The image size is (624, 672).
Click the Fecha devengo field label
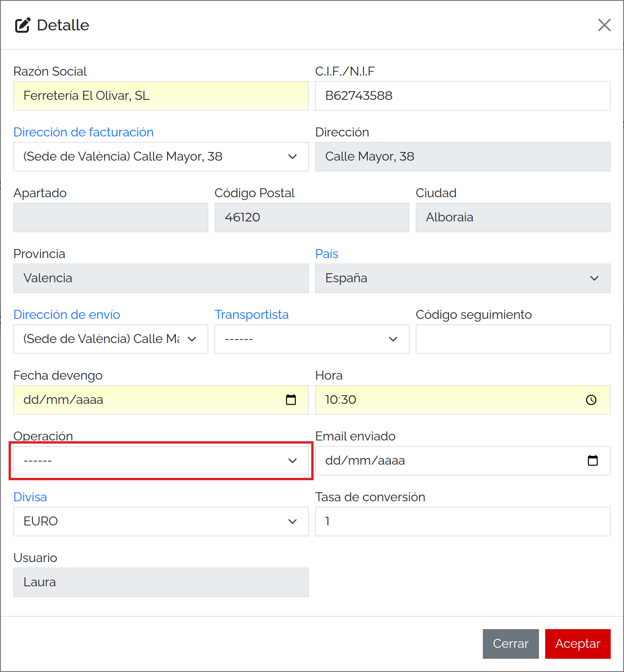(x=58, y=375)
